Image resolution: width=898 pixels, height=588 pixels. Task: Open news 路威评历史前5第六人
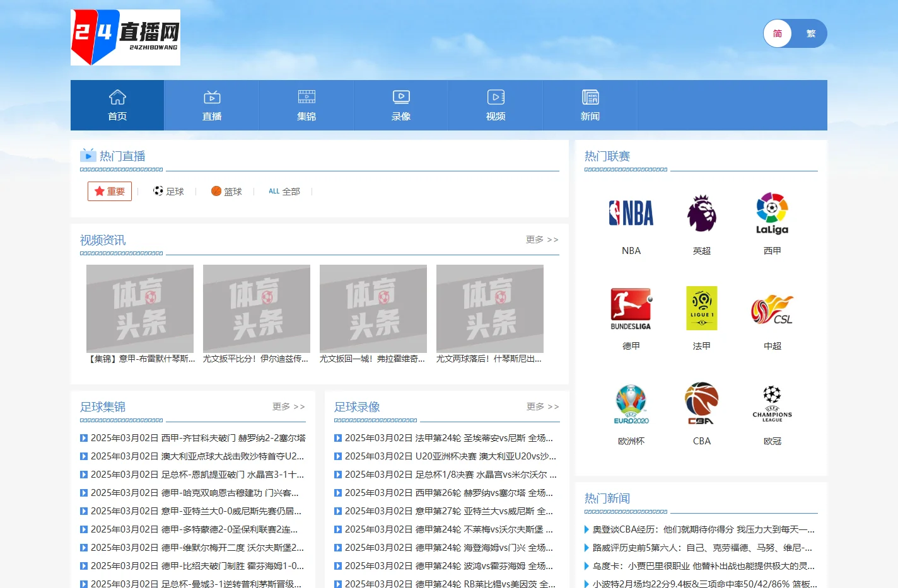coord(703,547)
